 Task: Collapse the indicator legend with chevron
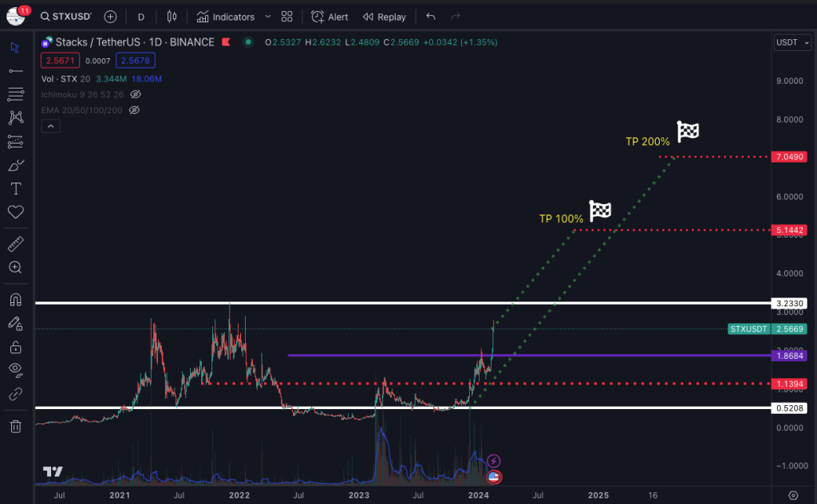coord(49,126)
